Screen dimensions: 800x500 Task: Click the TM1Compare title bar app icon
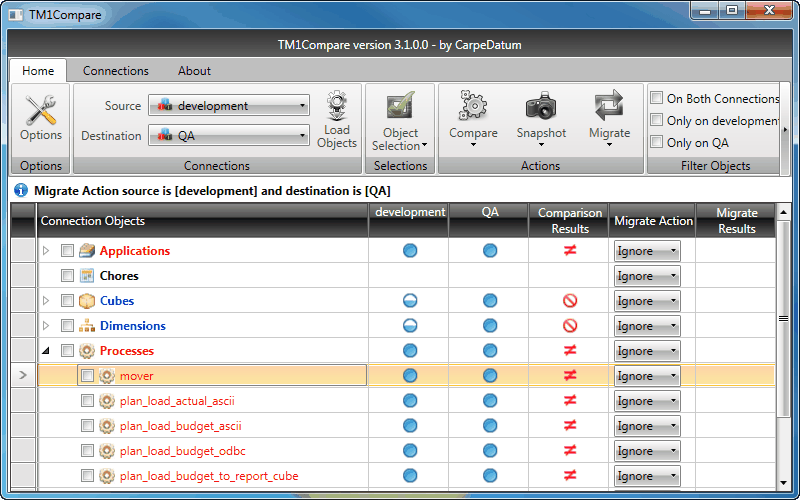pos(16,15)
